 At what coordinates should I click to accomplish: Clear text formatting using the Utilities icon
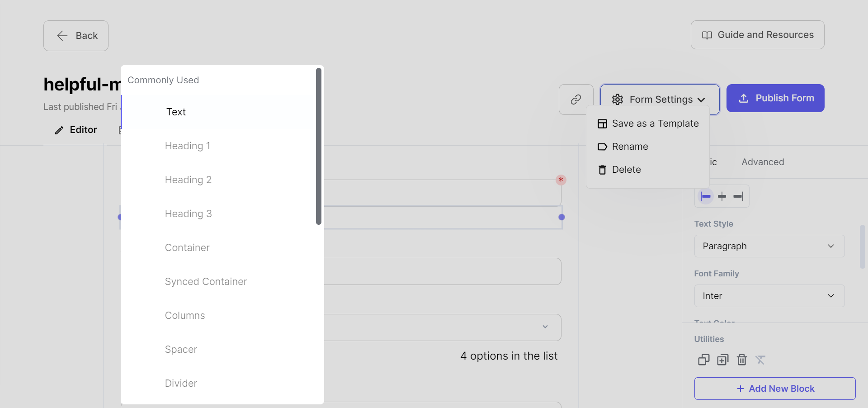point(760,360)
